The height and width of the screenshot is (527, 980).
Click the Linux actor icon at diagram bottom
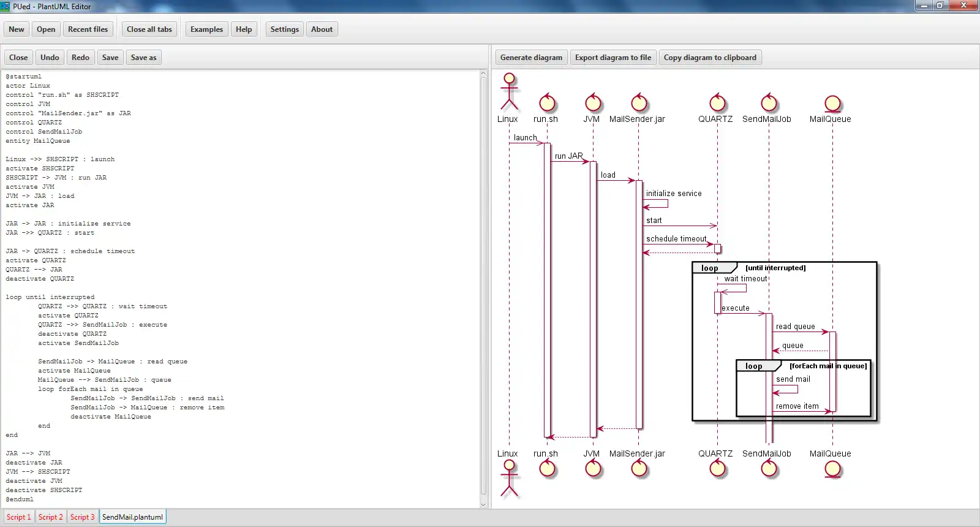point(509,478)
